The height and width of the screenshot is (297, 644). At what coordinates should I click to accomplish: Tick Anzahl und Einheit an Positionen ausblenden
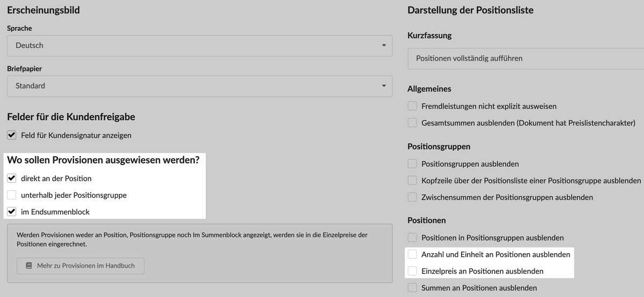pos(412,254)
